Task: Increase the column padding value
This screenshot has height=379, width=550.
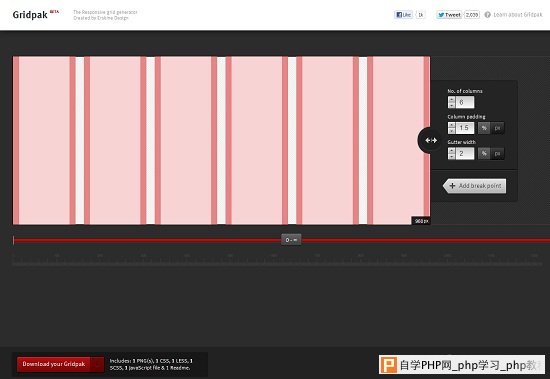Action: tap(451, 125)
